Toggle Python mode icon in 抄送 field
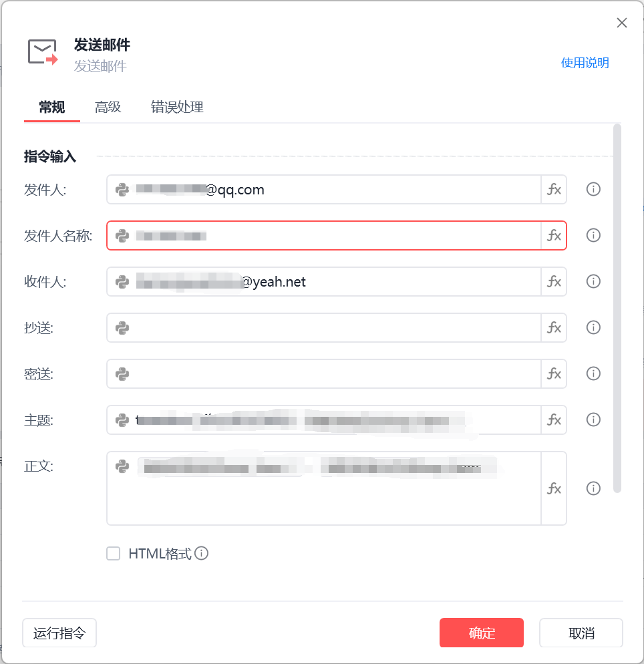 tap(122, 328)
